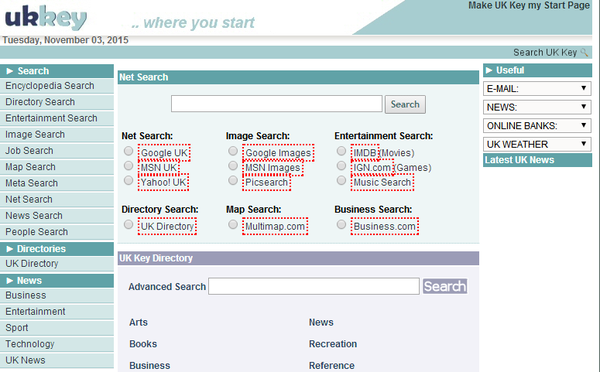The image size is (600, 372).
Task: Click the Search UK Key link
Action: (x=545, y=52)
